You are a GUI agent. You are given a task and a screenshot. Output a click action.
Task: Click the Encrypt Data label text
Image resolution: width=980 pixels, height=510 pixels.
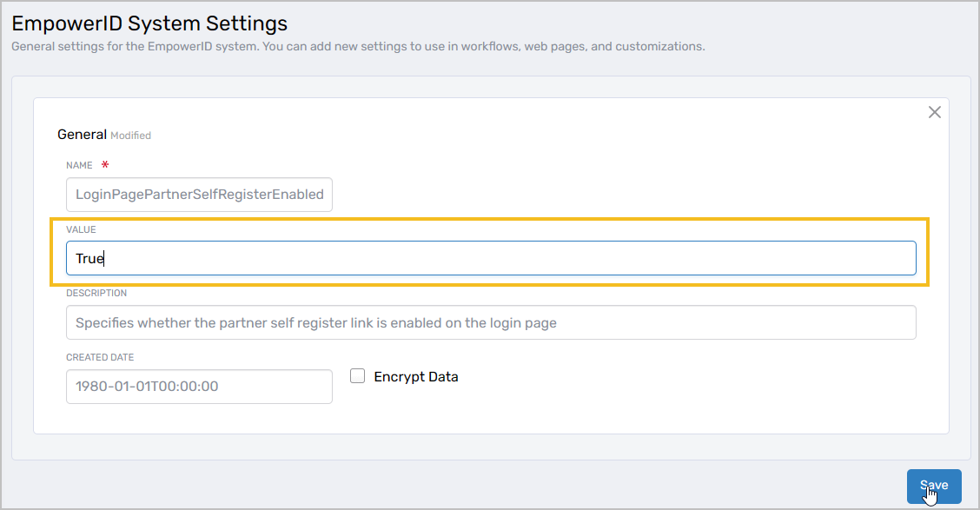(x=416, y=376)
